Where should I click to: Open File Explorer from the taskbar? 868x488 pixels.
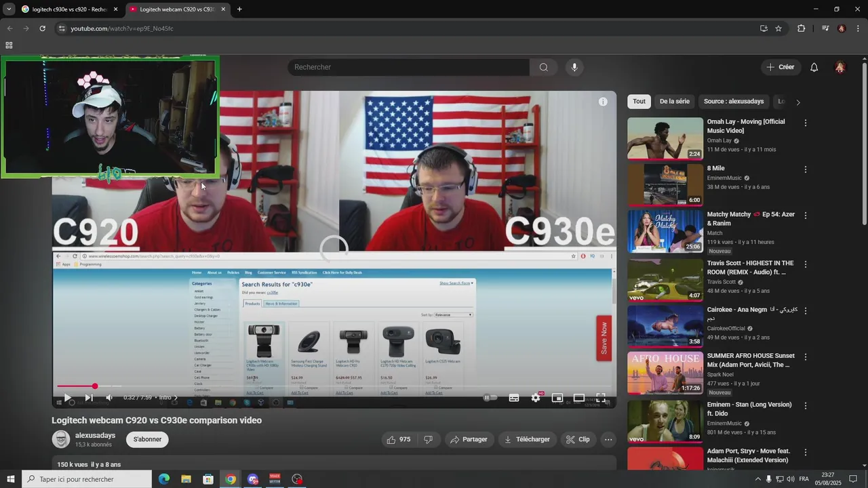pyautogui.click(x=186, y=479)
